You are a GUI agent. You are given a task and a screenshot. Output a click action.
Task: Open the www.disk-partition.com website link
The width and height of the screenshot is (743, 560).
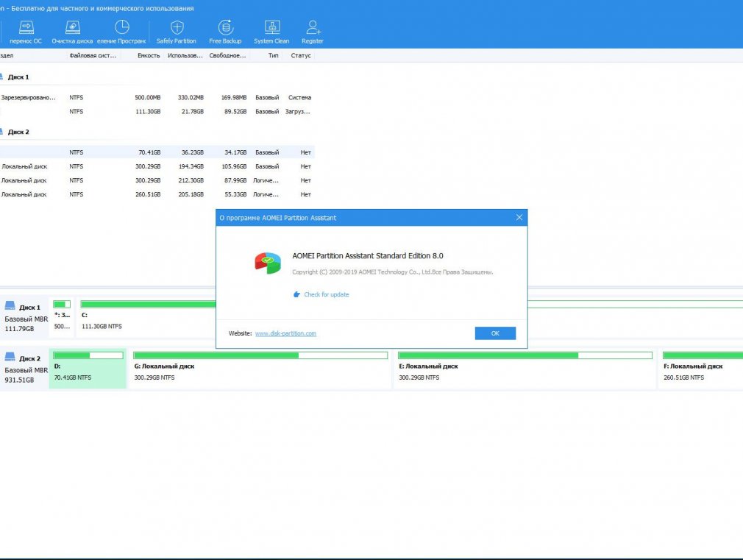point(285,333)
